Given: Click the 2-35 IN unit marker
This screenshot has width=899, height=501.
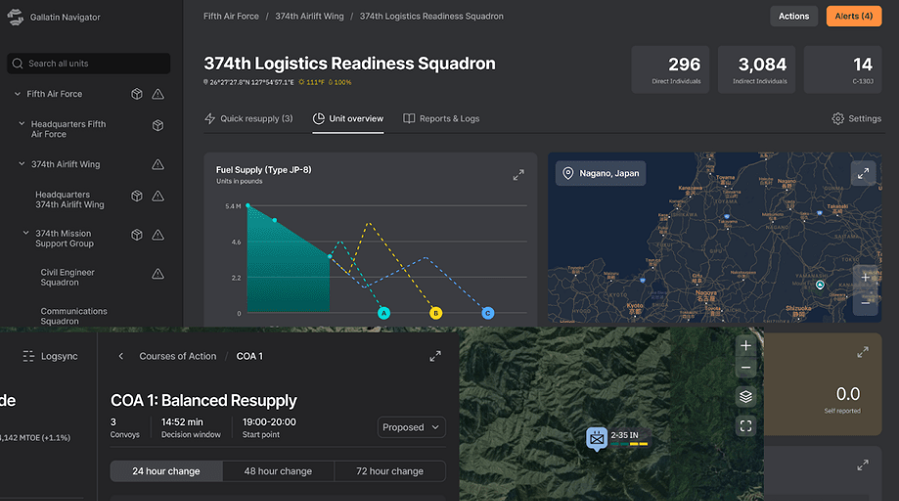Looking at the screenshot, I should coord(597,439).
